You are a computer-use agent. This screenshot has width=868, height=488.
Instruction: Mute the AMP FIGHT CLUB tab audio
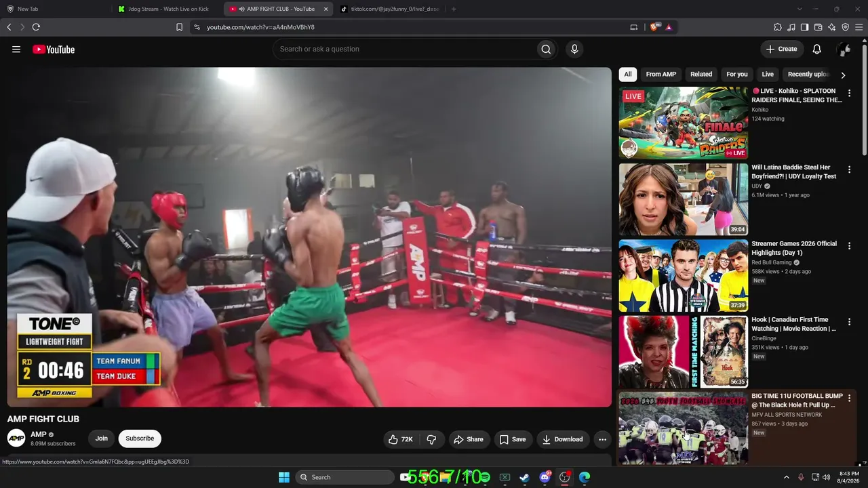(x=242, y=9)
